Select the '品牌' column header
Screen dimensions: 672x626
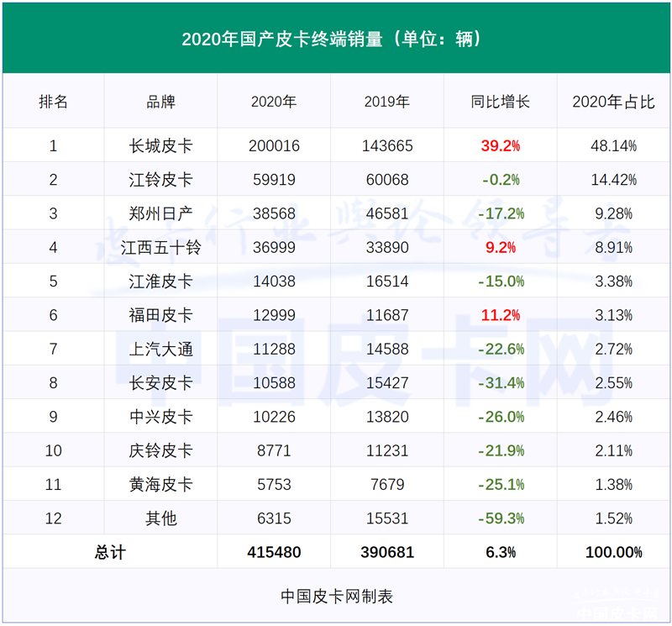pos(160,102)
